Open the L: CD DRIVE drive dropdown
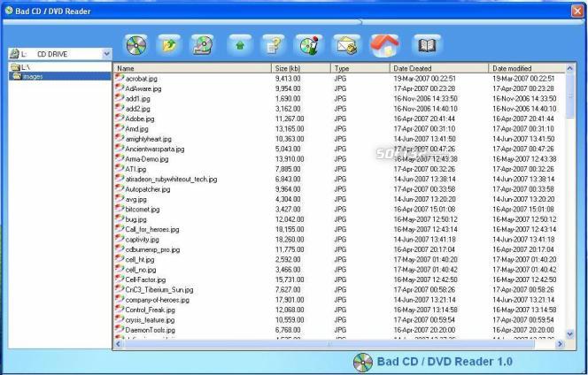Viewport: 588px width, 375px height. click(x=106, y=54)
